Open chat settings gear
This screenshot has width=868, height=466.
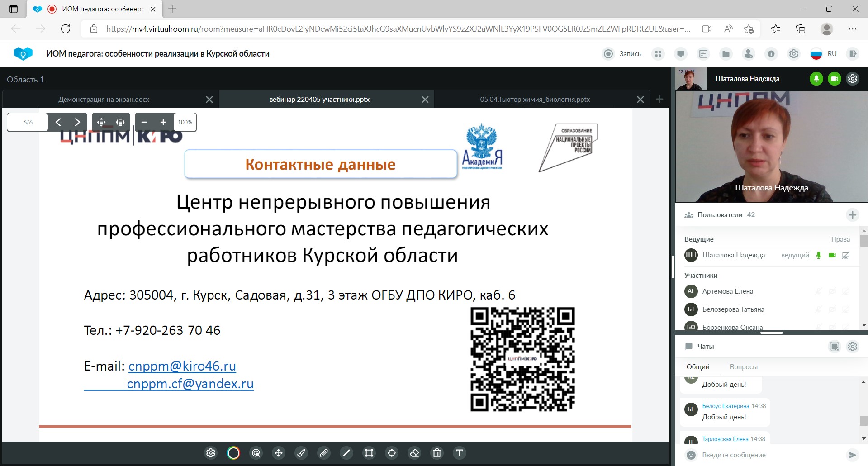[853, 347]
